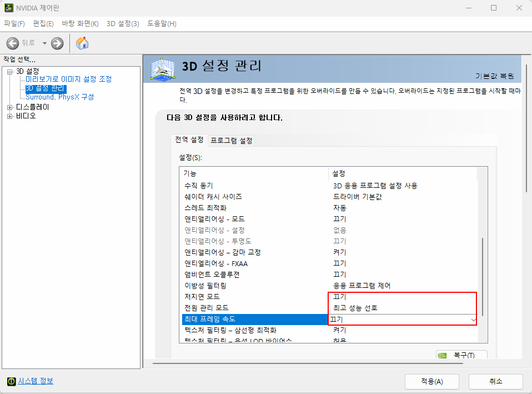Open the 파일(F) menu
Viewport: 532px width, 394px height.
[x=14, y=24]
